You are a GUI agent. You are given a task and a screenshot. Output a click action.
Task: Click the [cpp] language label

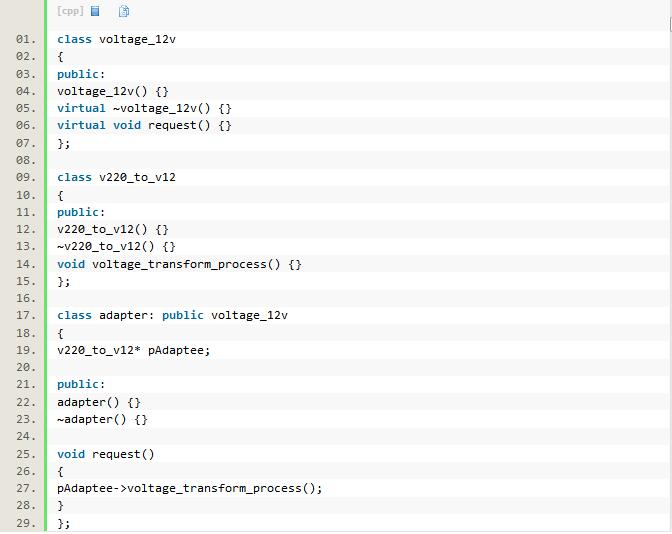point(70,11)
